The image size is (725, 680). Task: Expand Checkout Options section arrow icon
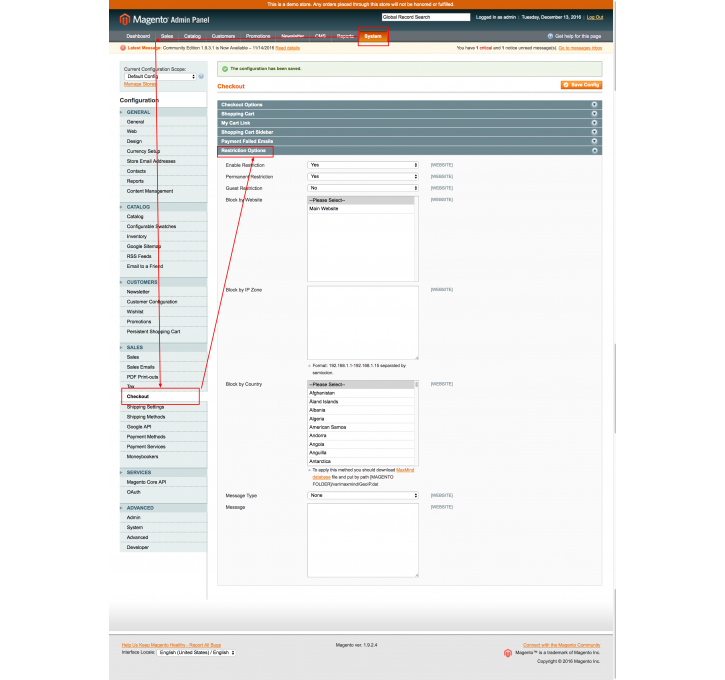[594, 104]
